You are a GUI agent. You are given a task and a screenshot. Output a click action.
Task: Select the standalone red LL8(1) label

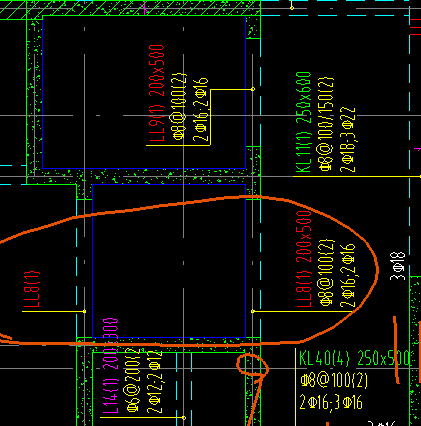pyautogui.click(x=32, y=289)
